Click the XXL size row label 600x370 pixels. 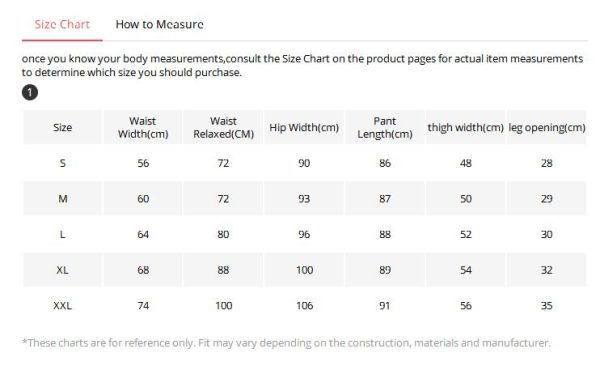coord(62,306)
